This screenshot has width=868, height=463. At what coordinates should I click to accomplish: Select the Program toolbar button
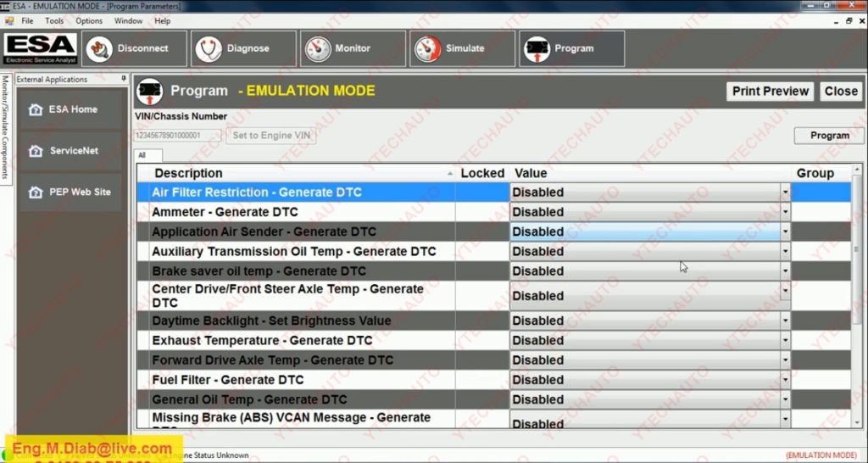click(x=572, y=48)
